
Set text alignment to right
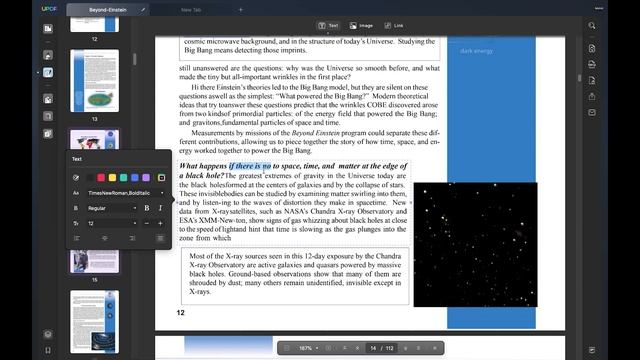point(132,238)
